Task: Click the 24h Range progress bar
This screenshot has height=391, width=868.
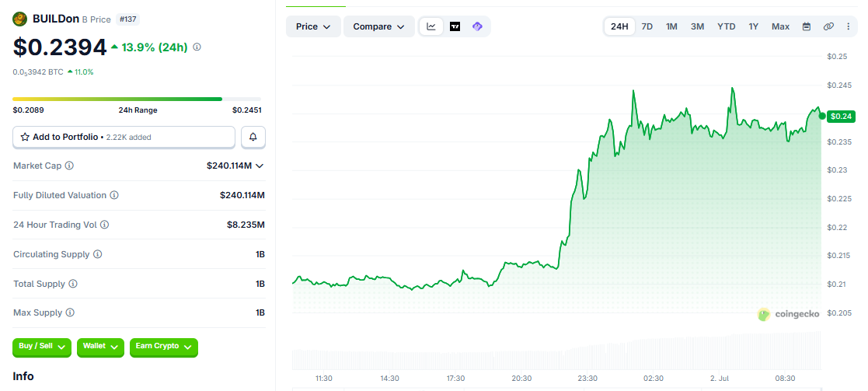Action: pos(137,99)
